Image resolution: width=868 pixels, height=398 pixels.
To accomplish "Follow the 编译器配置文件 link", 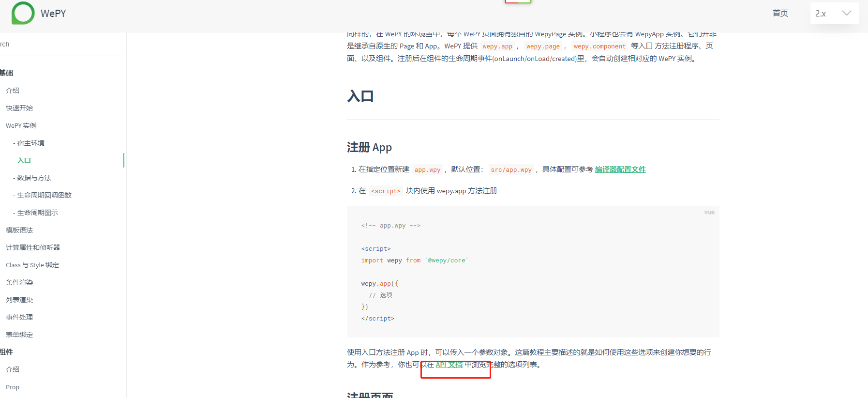I will pyautogui.click(x=620, y=169).
